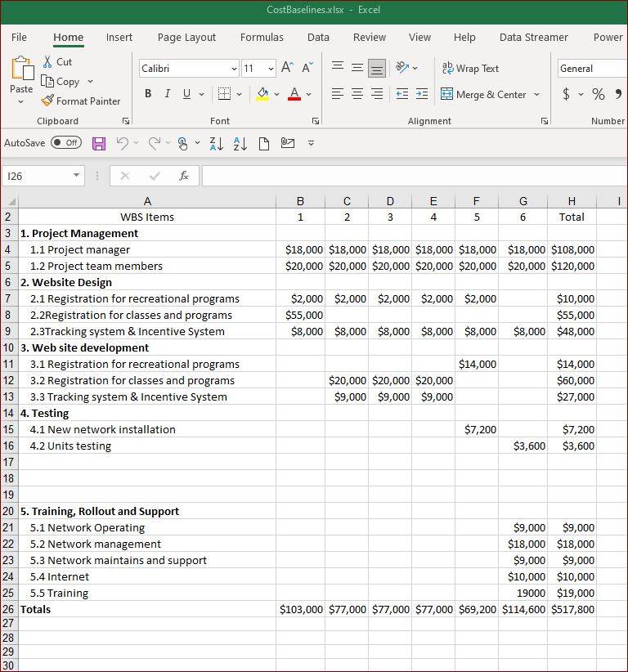Click the Save floppy disk icon
Image resolution: width=628 pixels, height=672 pixels.
coord(99,143)
